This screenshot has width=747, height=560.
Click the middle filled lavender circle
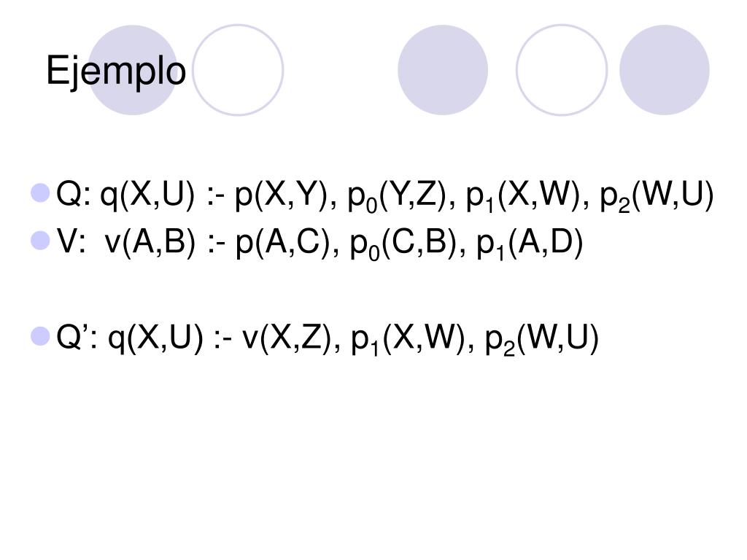(443, 70)
